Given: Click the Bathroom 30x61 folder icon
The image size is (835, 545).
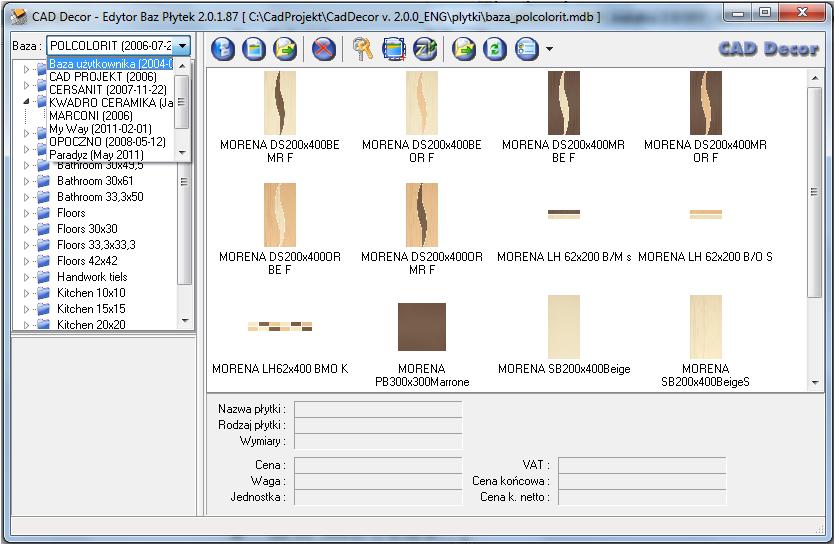Looking at the screenshot, I should pyautogui.click(x=44, y=181).
